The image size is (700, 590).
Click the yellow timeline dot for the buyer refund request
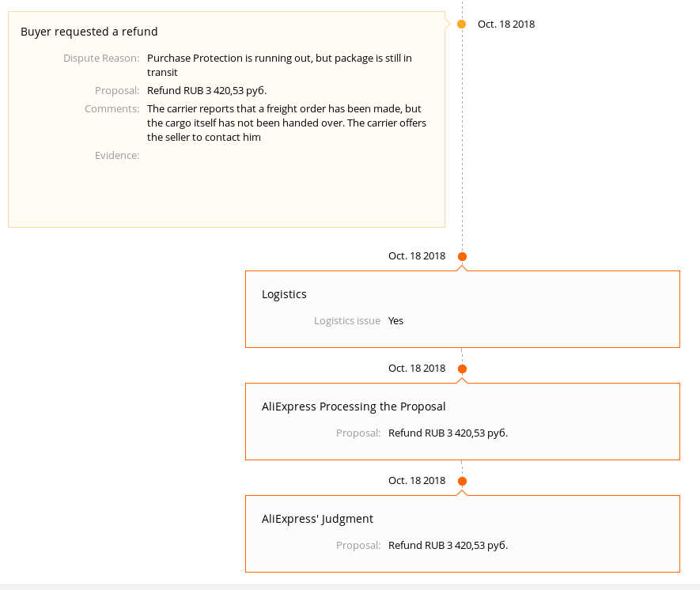pos(462,25)
